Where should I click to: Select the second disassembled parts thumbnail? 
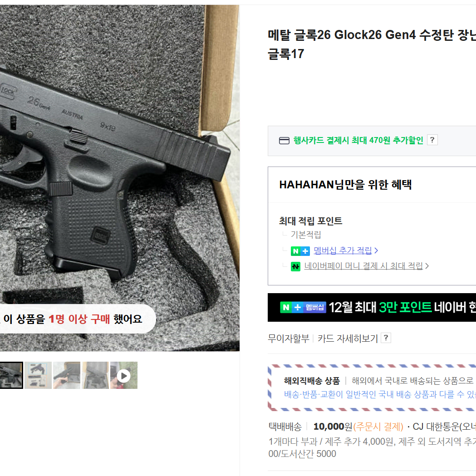[x=38, y=375]
